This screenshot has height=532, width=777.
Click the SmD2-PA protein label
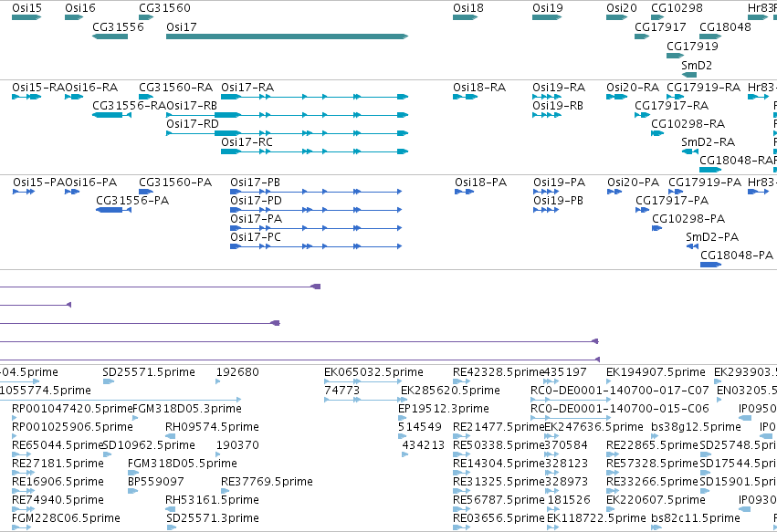(712, 237)
